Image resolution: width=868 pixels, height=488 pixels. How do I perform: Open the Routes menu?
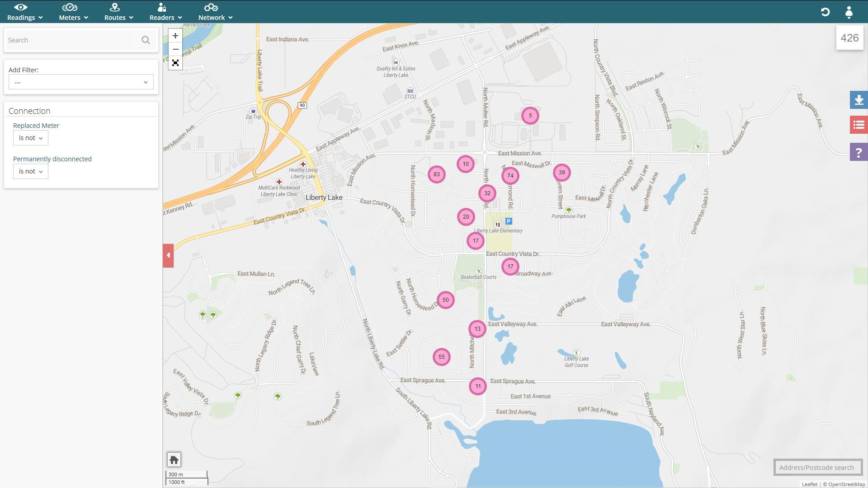(118, 12)
